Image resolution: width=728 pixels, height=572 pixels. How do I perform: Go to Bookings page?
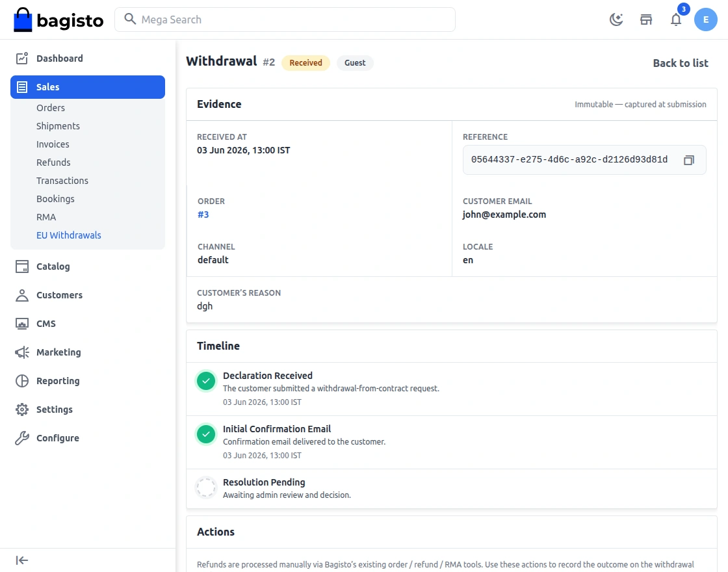coord(55,199)
